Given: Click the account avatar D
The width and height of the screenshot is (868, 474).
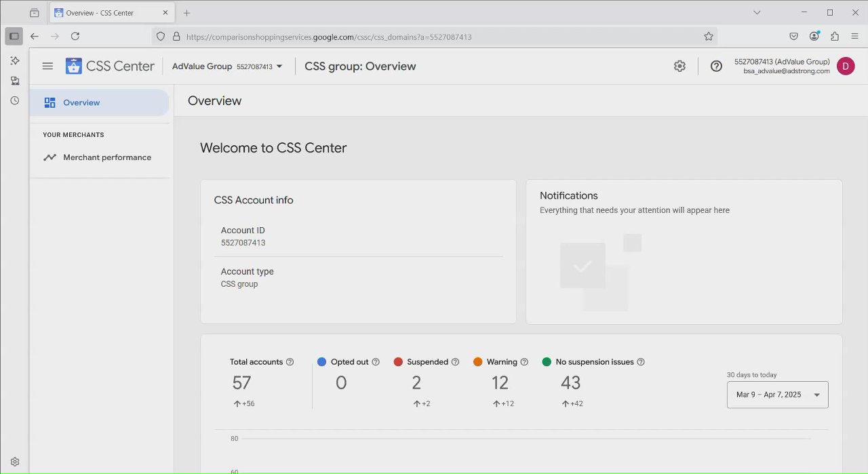Looking at the screenshot, I should [x=845, y=66].
